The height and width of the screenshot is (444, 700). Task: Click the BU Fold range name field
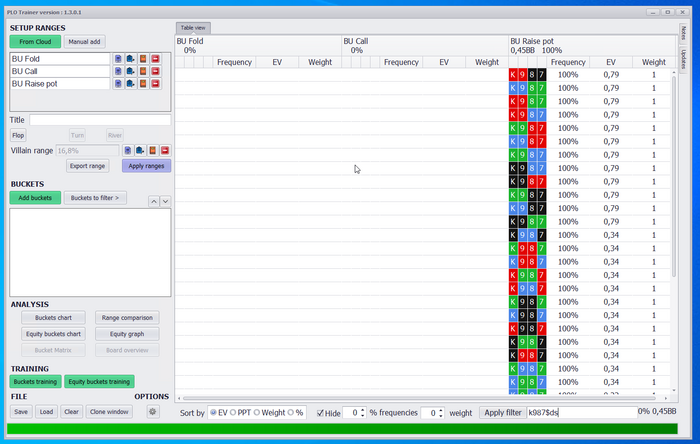(60, 58)
